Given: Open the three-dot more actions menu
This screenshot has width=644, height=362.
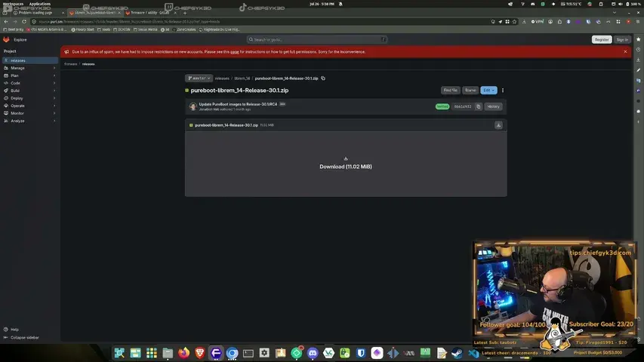Looking at the screenshot, I should (x=502, y=90).
